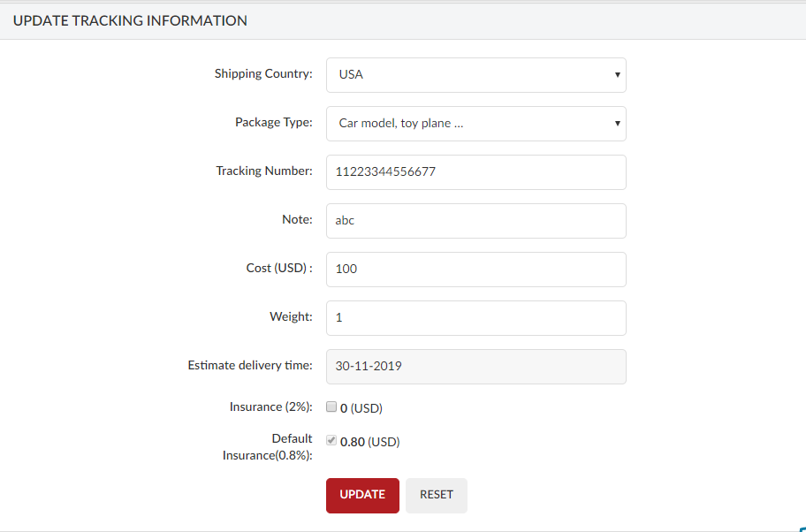The width and height of the screenshot is (806, 532).
Task: Click the Insurance (2%) label text
Action: tap(271, 407)
